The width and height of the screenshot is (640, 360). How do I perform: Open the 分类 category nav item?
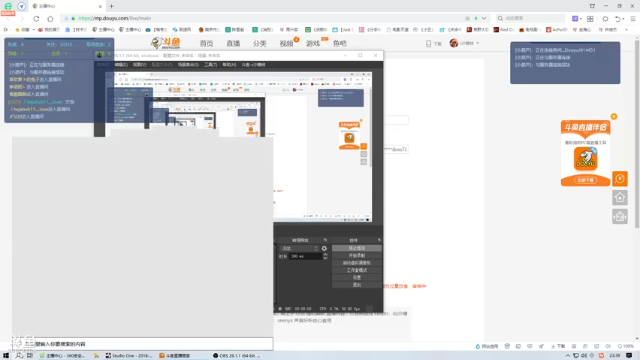(260, 43)
